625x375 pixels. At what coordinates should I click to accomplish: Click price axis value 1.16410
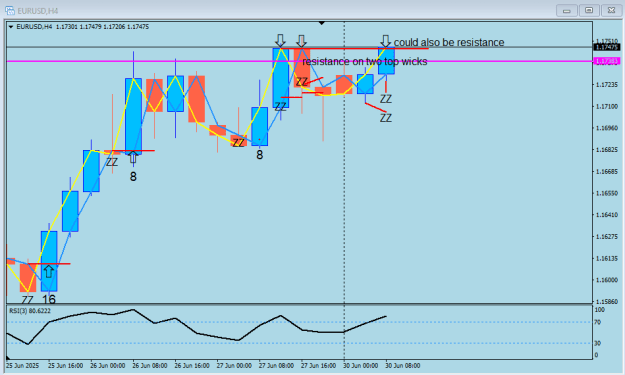(607, 215)
